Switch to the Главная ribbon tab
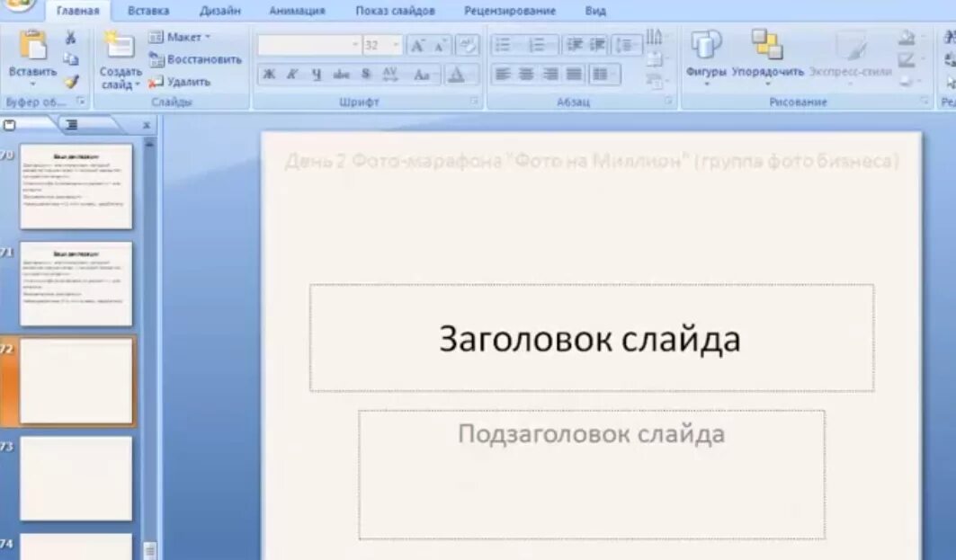The height and width of the screenshot is (560, 956). tap(77, 11)
